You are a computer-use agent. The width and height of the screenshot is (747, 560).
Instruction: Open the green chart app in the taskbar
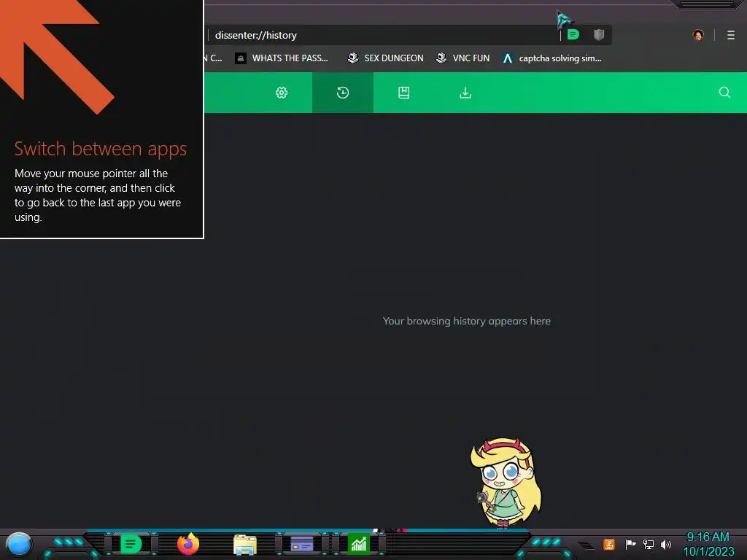pos(359,544)
